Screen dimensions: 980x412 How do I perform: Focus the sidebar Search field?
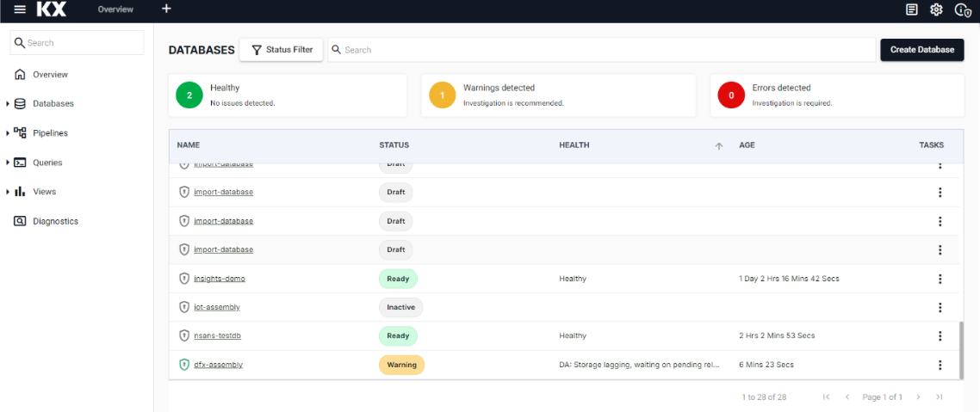click(x=77, y=43)
